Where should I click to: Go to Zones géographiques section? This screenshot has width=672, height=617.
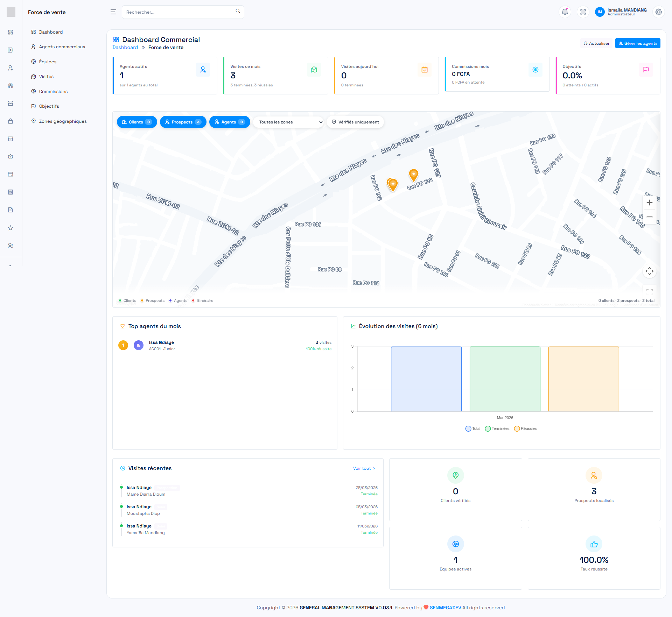pos(63,121)
